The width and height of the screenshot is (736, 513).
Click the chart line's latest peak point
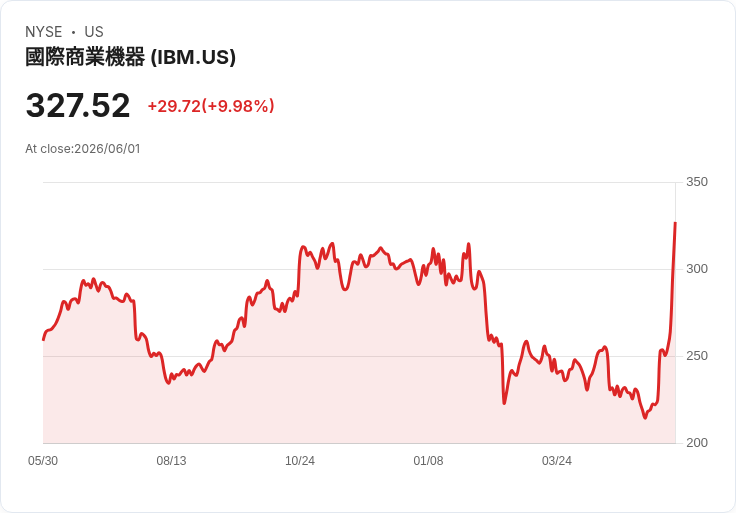675,223
